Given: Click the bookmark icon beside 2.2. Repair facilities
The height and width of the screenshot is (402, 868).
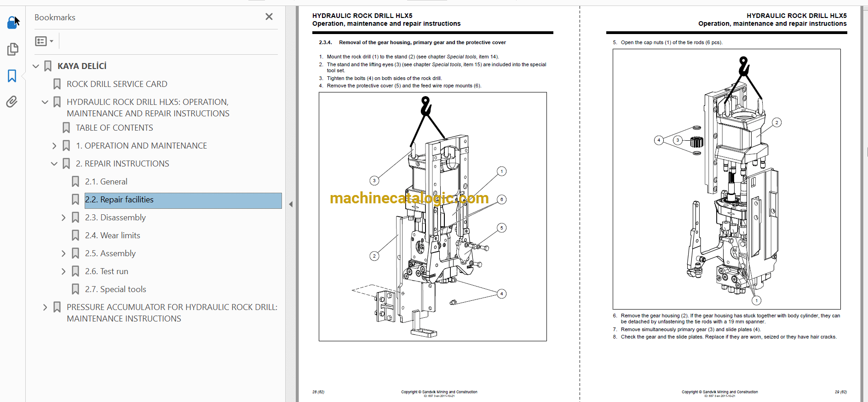Looking at the screenshot, I should pos(75,200).
